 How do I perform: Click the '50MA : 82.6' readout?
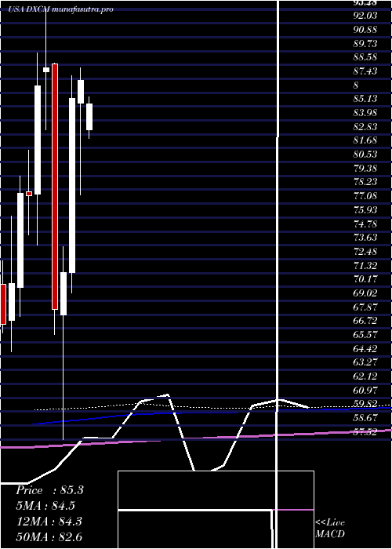(49, 536)
